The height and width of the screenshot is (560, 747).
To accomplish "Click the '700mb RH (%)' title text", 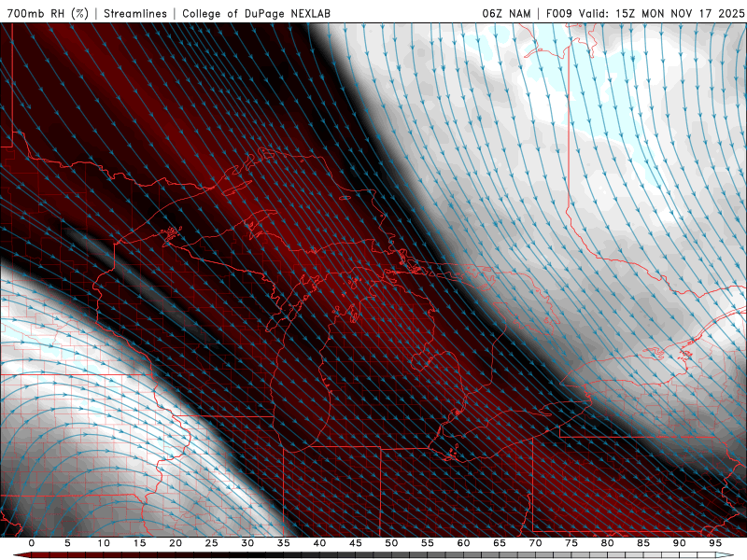I will pos(48,13).
